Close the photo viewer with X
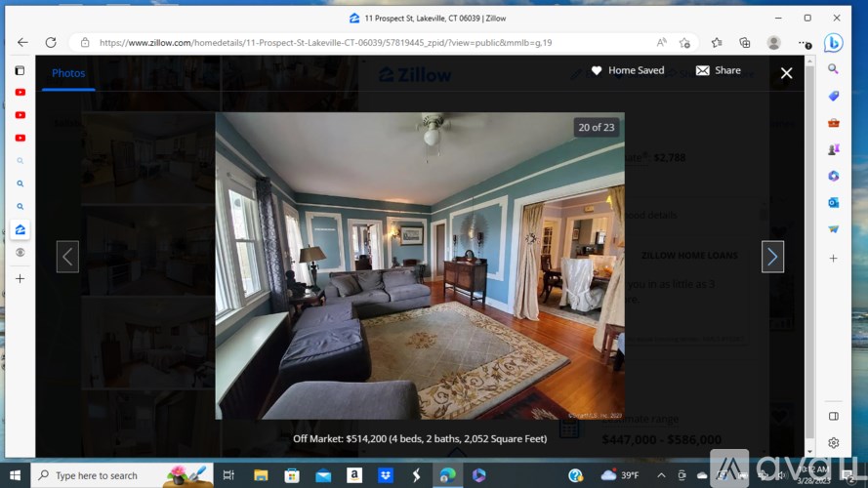 click(x=786, y=73)
